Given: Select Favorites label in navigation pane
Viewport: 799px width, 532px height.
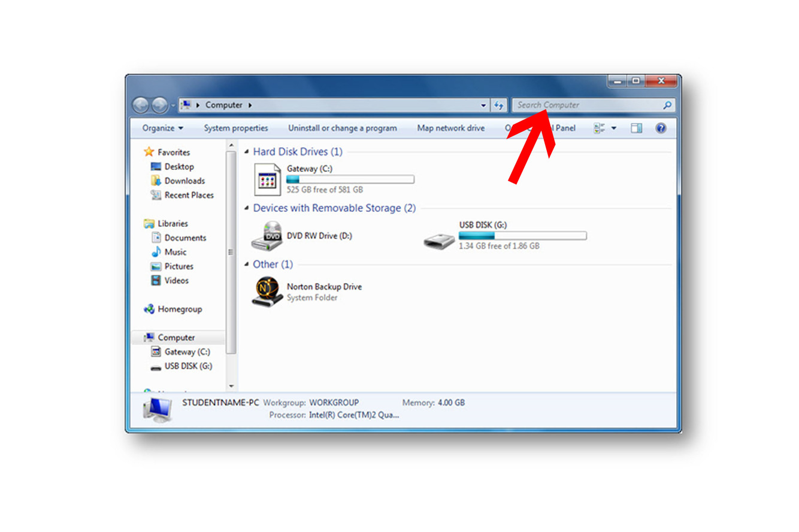Looking at the screenshot, I should click(174, 152).
